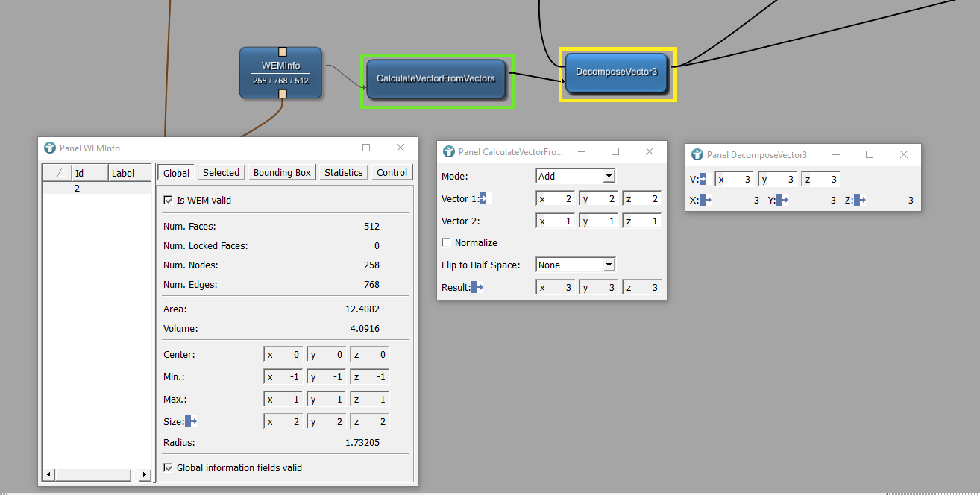
Task: Select the DecomposeVector3 module node
Action: coord(616,72)
